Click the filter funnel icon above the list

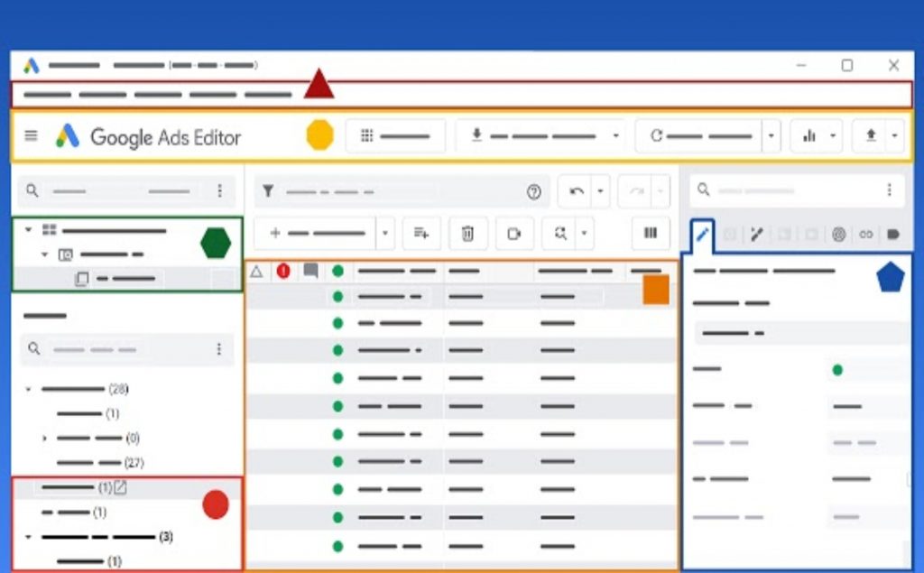click(x=267, y=191)
